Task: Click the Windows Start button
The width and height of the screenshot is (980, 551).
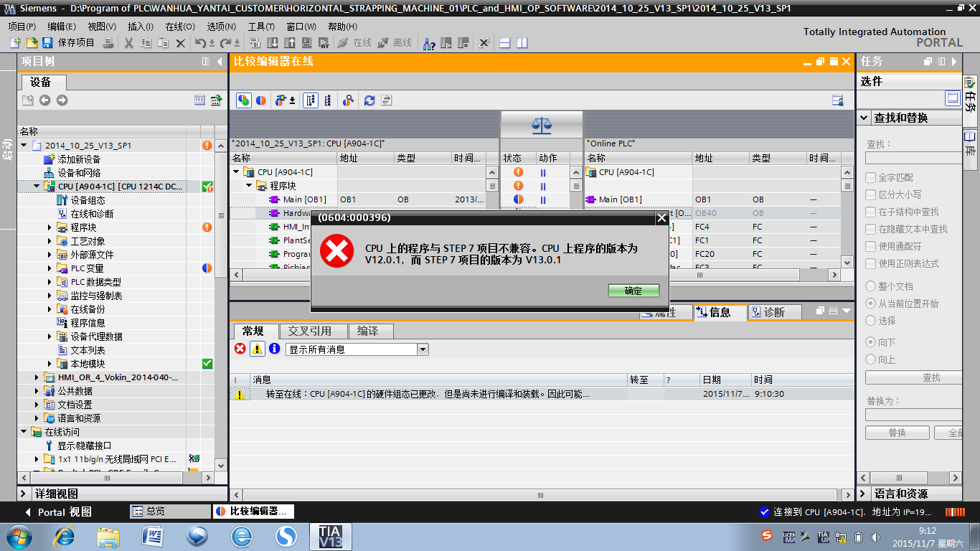Action: (x=18, y=536)
